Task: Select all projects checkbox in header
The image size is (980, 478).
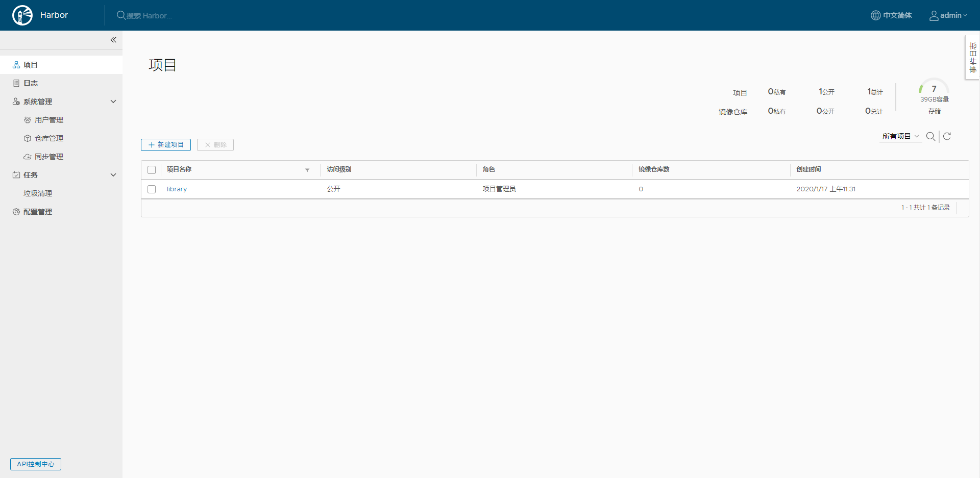Action: 152,170
